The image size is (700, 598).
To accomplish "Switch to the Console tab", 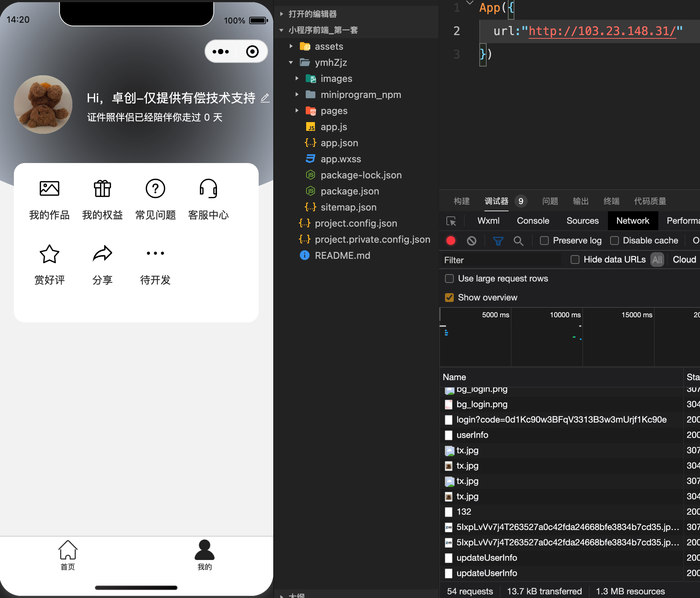I will (x=533, y=221).
